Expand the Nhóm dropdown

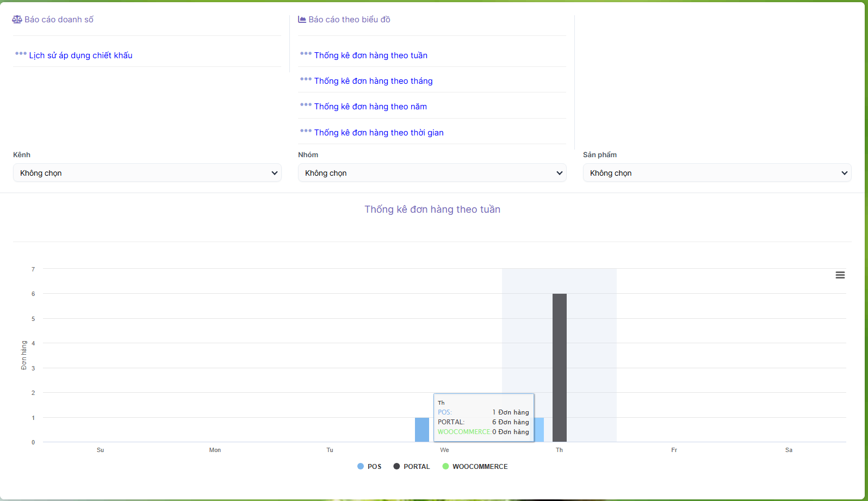point(432,173)
